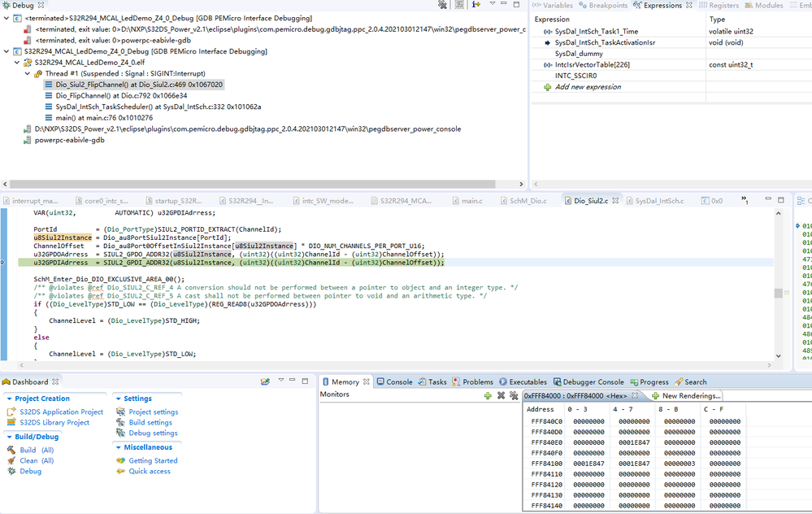Open the intc_SW_mode... editor tab
This screenshot has width=812, height=514.
click(x=323, y=201)
